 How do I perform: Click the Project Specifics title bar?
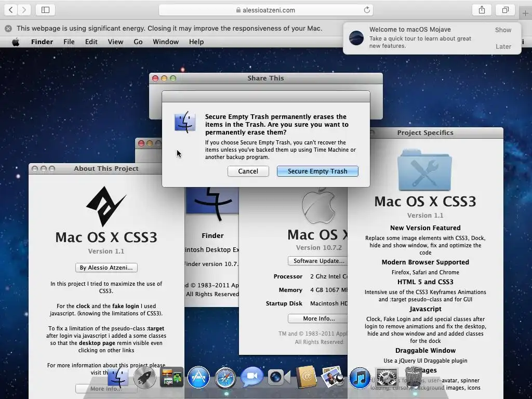pyautogui.click(x=425, y=132)
